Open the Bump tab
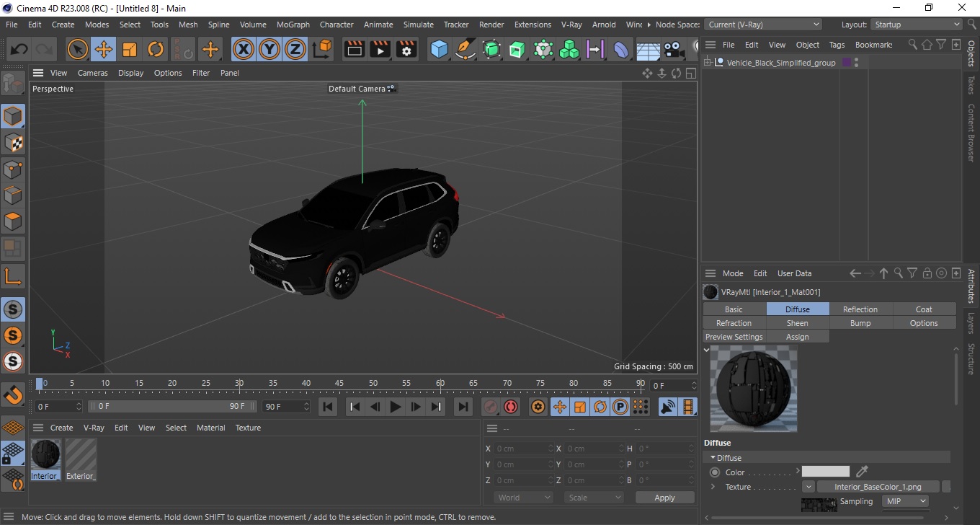Image resolution: width=980 pixels, height=525 pixels. coord(860,323)
